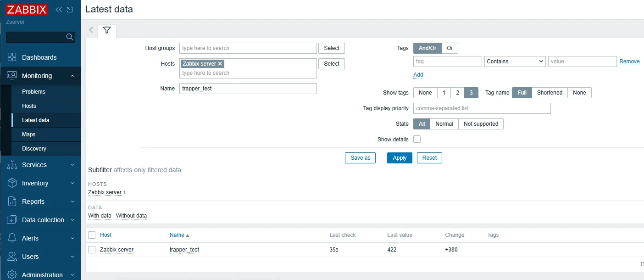The image size is (644, 280).
Task: Click the search magnifier icon in the sidebar
Action: (70, 37)
